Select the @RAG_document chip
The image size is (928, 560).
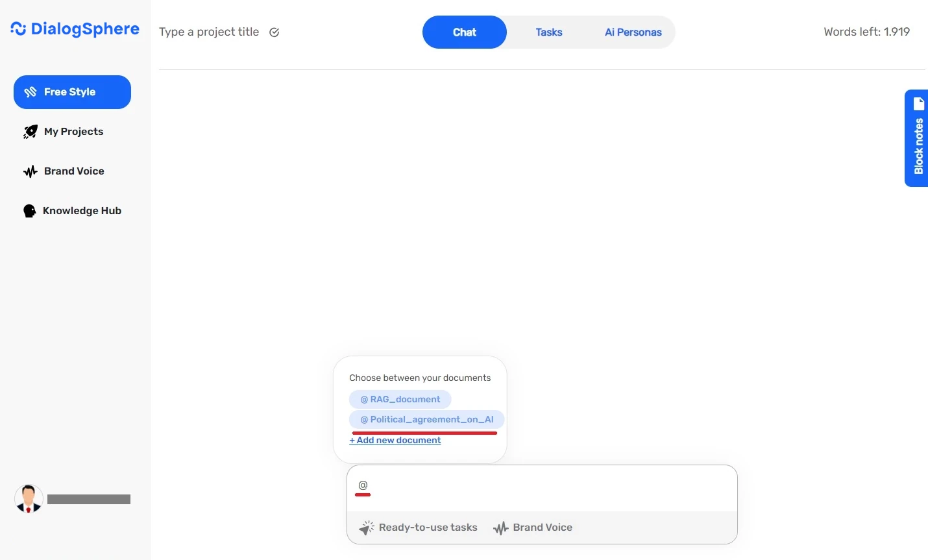click(x=400, y=400)
